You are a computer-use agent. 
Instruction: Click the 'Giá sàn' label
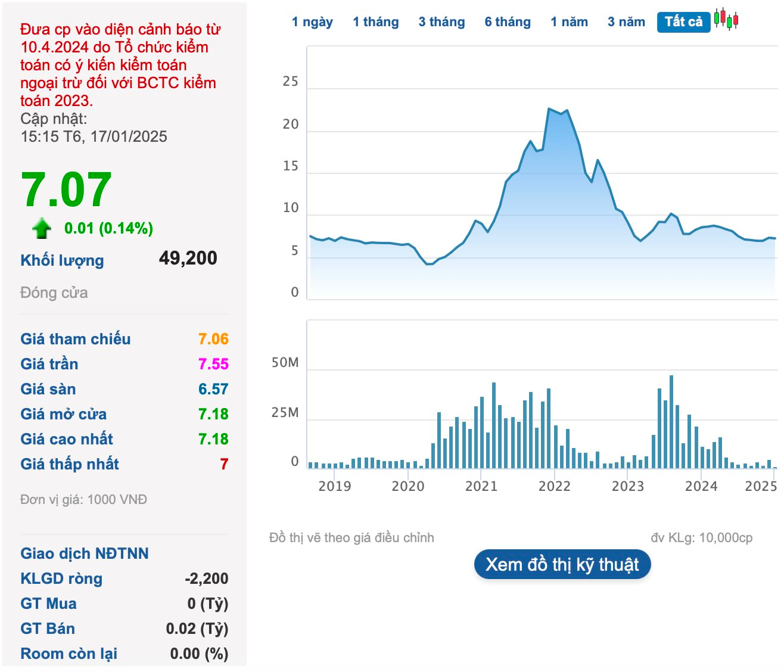(48, 389)
